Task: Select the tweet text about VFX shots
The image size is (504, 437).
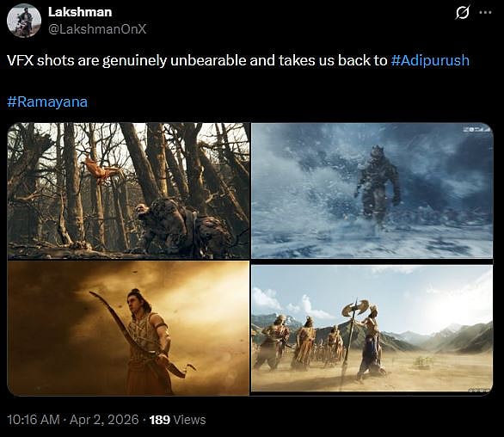Action: pyautogui.click(x=197, y=60)
